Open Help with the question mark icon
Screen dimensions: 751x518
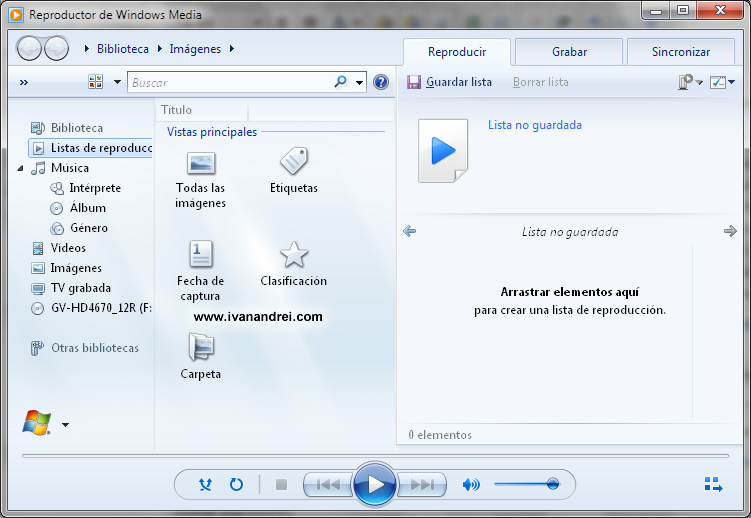pos(381,82)
